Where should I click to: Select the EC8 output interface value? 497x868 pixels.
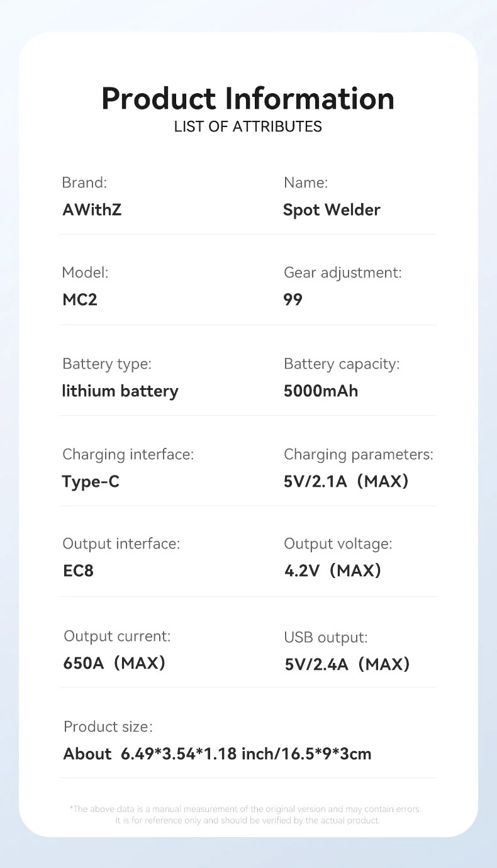pyautogui.click(x=79, y=571)
